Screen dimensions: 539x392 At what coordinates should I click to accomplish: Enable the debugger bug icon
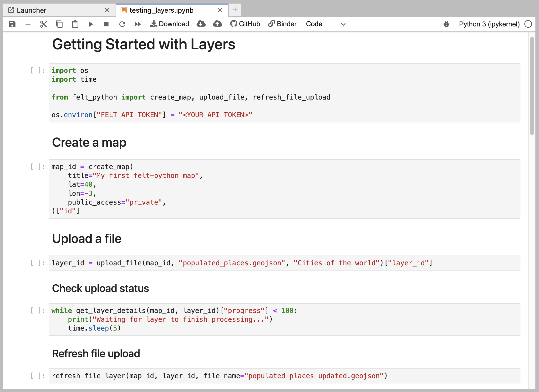pos(446,24)
